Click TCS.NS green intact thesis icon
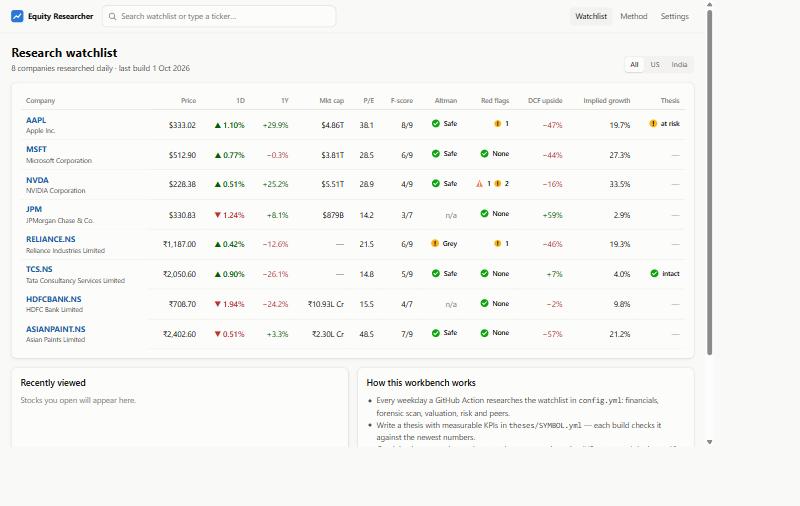Viewport: 800px width, 506px height. [x=655, y=273]
